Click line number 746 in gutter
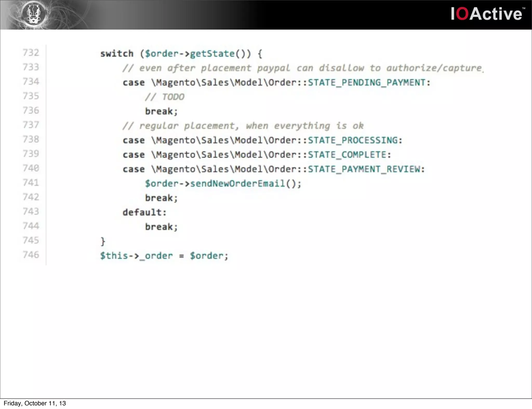532x409 pixels. tap(31, 255)
